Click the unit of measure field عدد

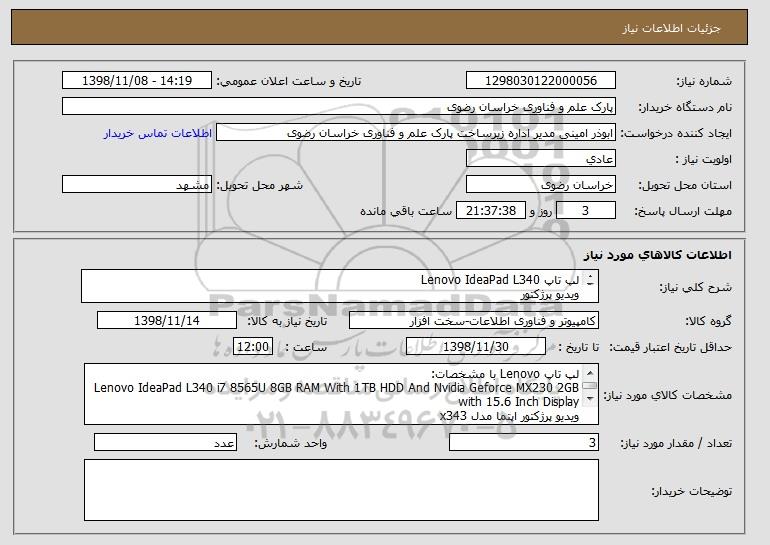pos(165,442)
